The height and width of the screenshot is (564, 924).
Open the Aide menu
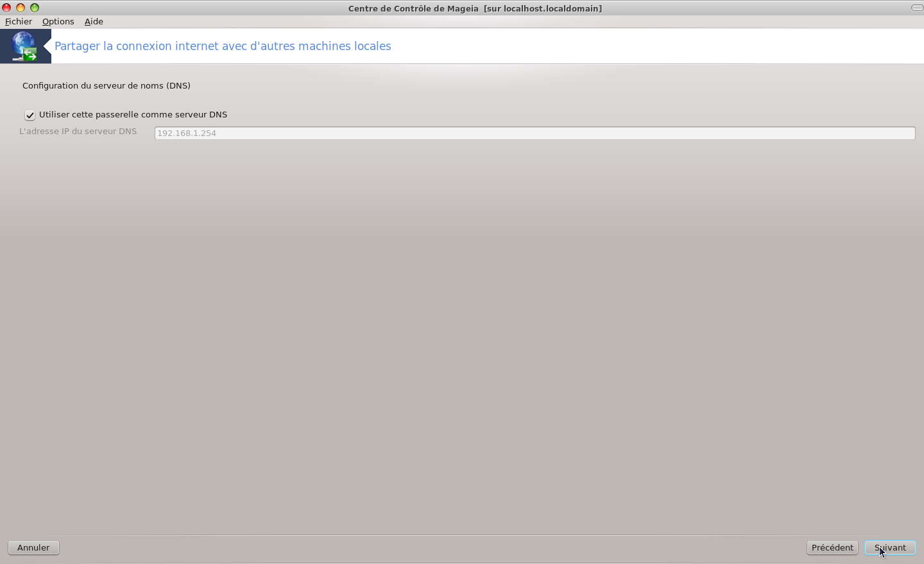[94, 21]
